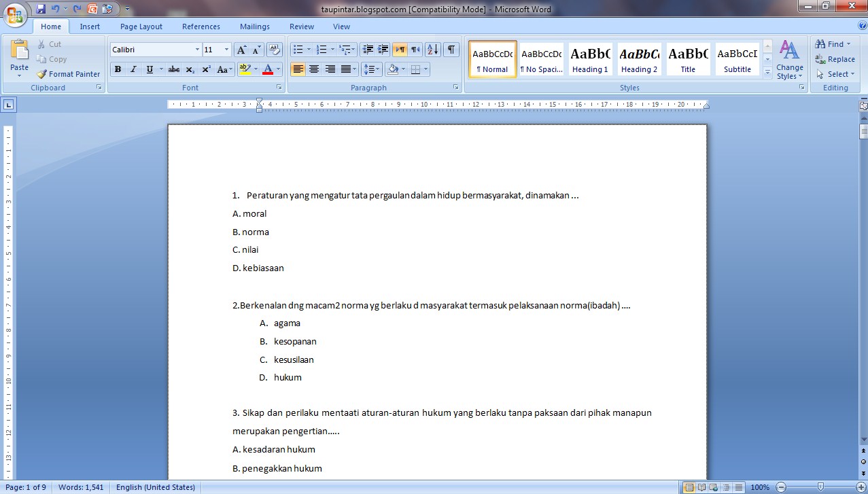Viewport: 868px width, 494px height.
Task: Open the borders dropdown
Action: (426, 69)
